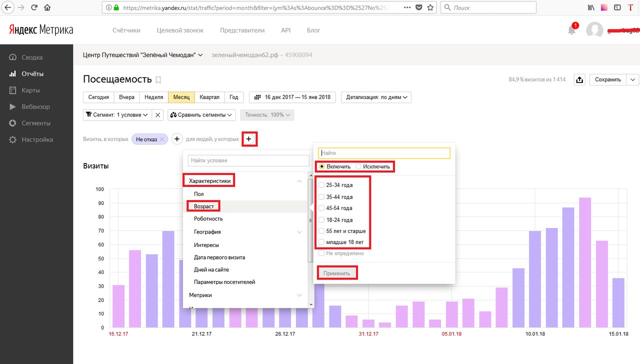640x364 pixels.
Task: Click the export report icon
Action: (x=579, y=80)
